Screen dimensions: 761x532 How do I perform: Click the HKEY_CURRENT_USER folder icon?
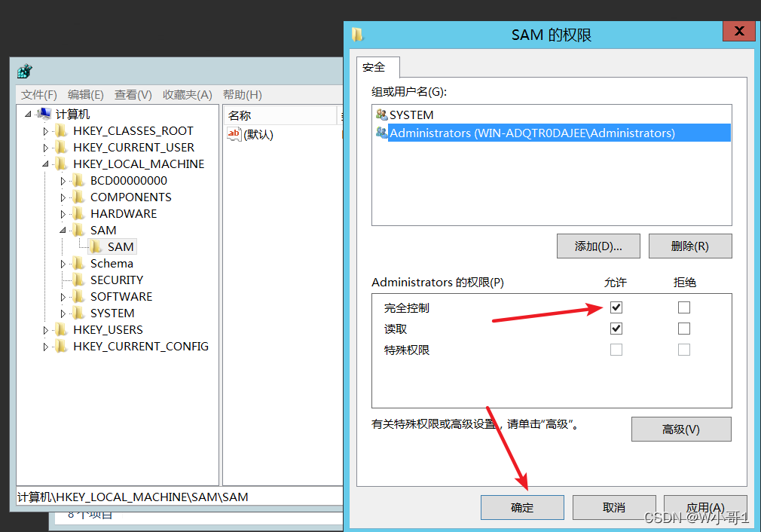coord(61,147)
